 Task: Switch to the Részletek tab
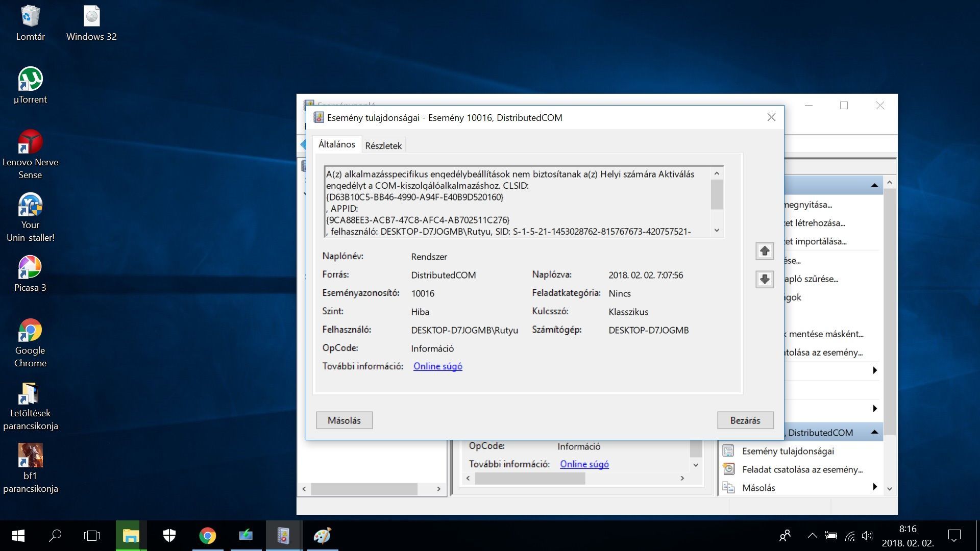pos(383,146)
